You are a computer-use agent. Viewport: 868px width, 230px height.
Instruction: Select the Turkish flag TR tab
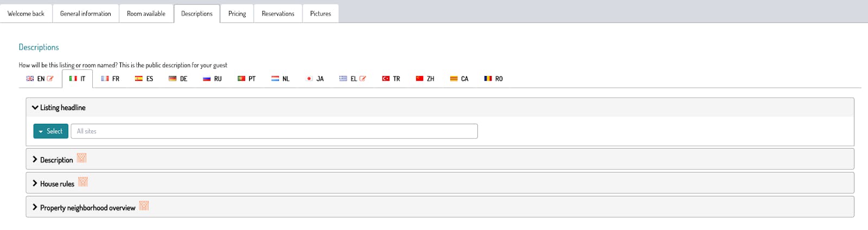click(391, 79)
